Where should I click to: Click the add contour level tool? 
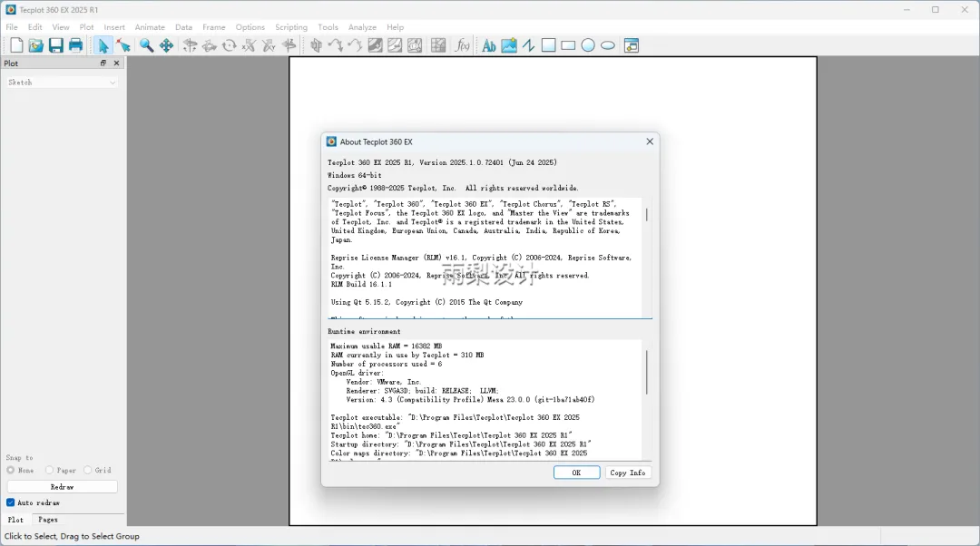(x=375, y=45)
